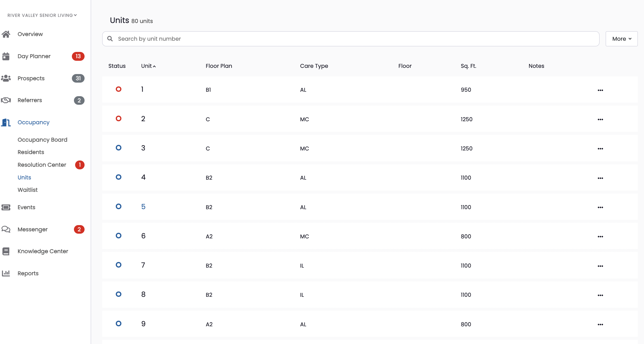Click blue status circle for unit 3
Viewport: 644px width, 344px height.
tap(118, 148)
